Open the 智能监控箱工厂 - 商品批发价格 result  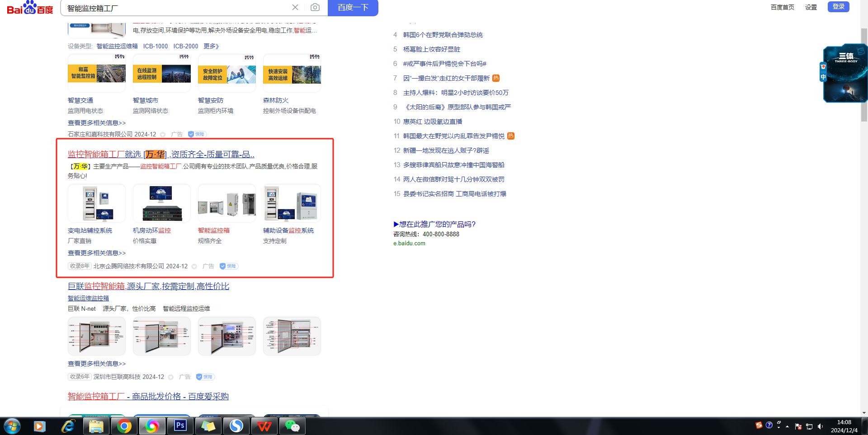click(148, 397)
